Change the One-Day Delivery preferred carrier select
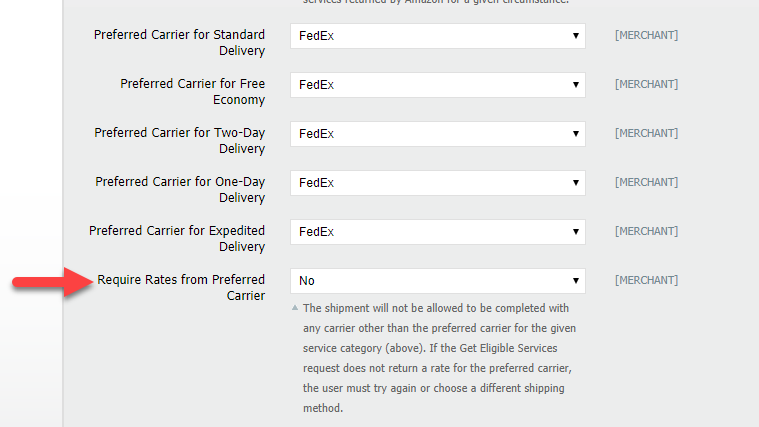The width and height of the screenshot is (759, 427). [437, 183]
